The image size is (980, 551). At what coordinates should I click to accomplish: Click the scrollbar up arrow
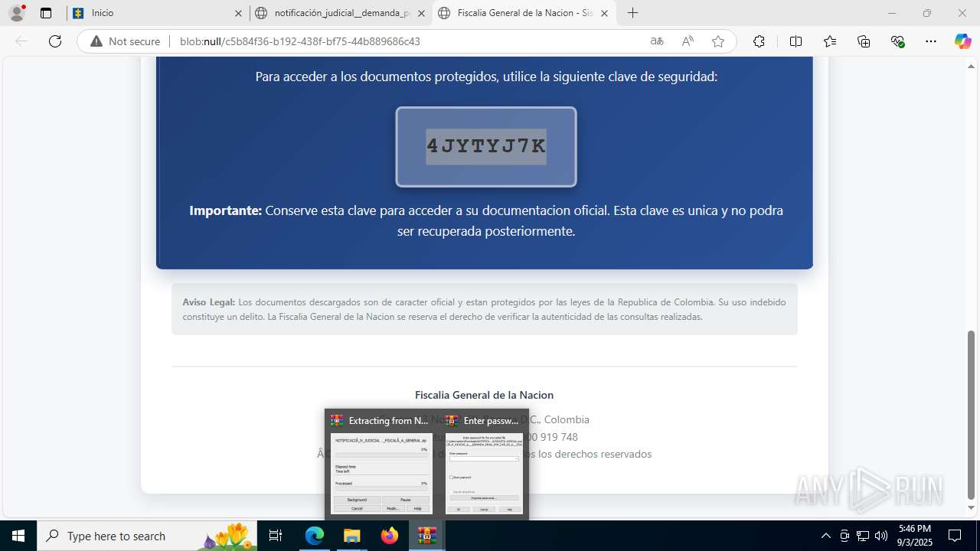(x=972, y=65)
